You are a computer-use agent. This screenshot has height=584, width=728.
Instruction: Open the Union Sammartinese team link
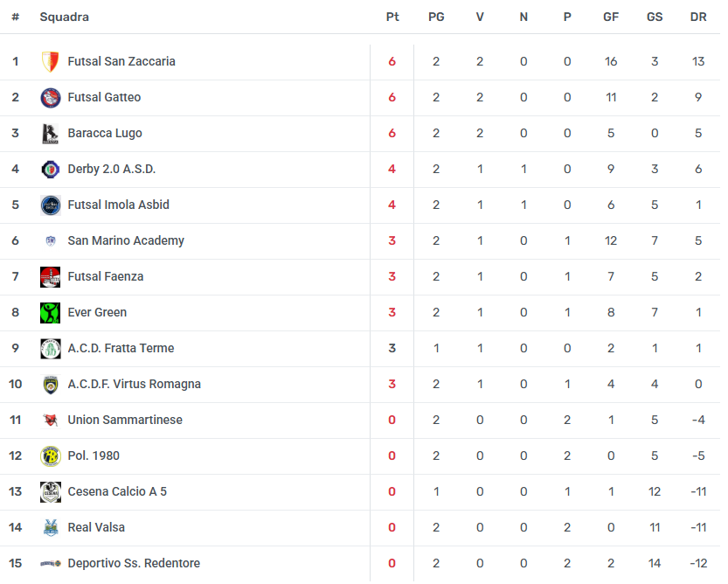pyautogui.click(x=125, y=420)
